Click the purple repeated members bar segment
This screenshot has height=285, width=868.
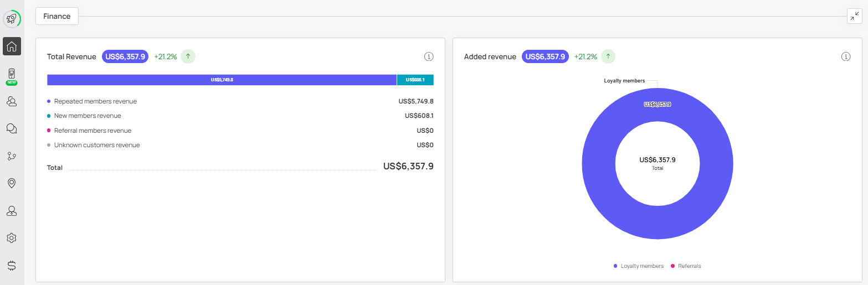click(x=222, y=80)
